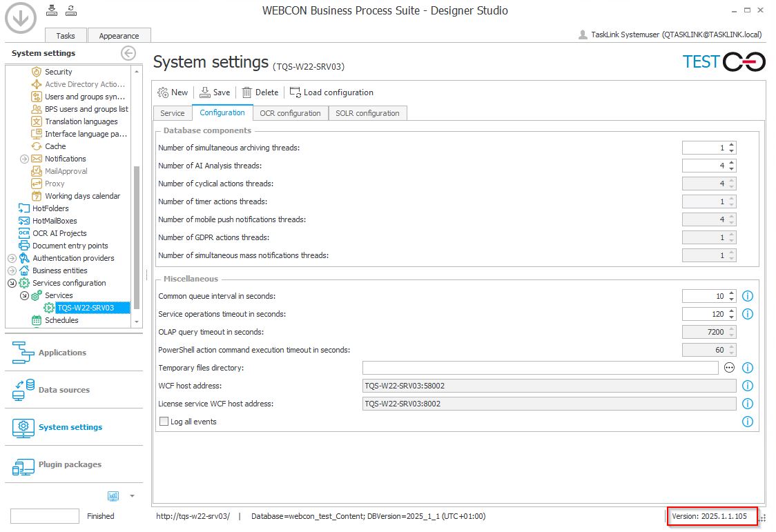Switch to the Service tab
Screen dimensions: 776x532
172,113
